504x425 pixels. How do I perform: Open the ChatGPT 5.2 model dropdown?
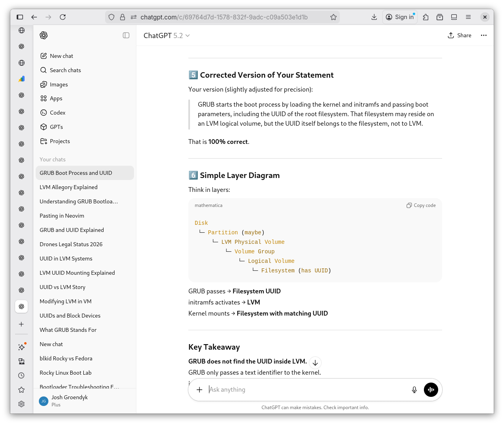click(167, 36)
